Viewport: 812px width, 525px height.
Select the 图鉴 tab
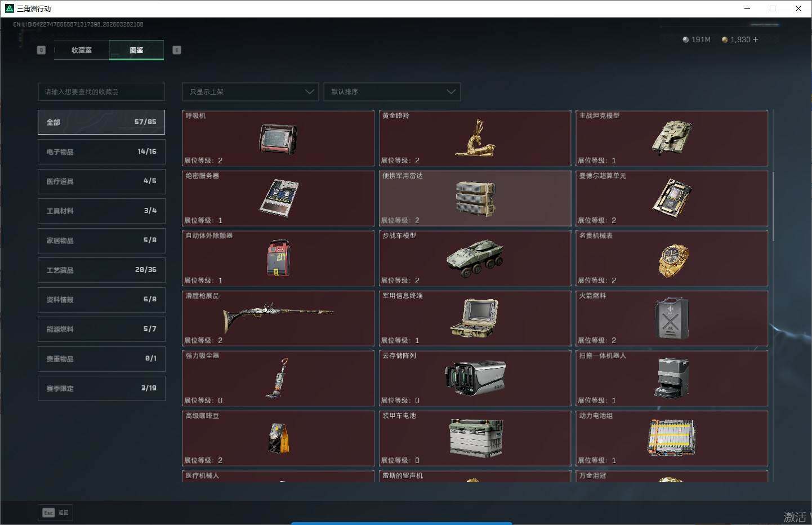click(x=136, y=50)
